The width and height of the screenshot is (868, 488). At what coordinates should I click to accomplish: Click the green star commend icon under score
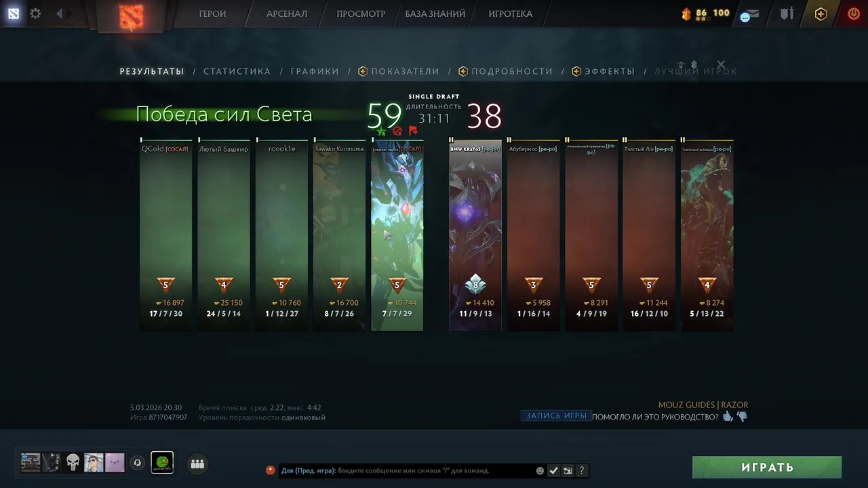[x=381, y=131]
